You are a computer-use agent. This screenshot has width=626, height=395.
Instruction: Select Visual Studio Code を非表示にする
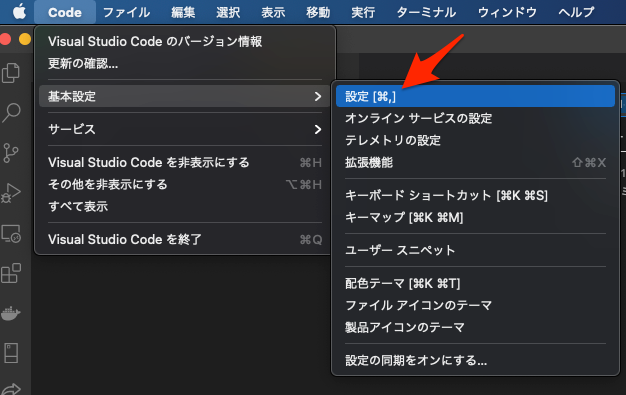point(184,163)
